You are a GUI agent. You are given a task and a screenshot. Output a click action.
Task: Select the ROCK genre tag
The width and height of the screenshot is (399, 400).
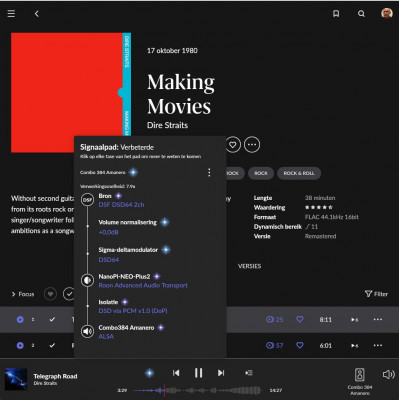[x=261, y=173]
